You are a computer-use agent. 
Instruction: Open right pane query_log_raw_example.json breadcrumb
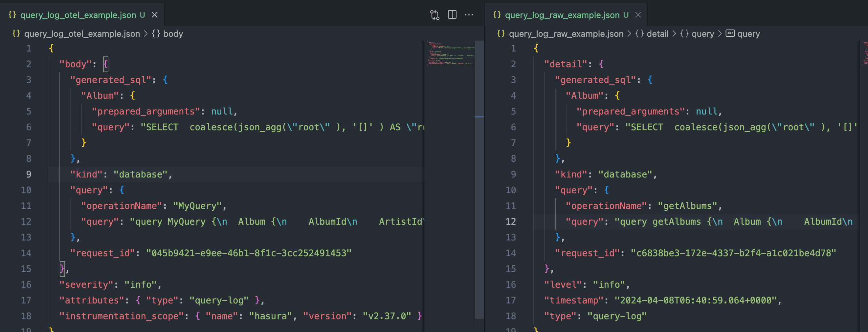click(x=566, y=34)
